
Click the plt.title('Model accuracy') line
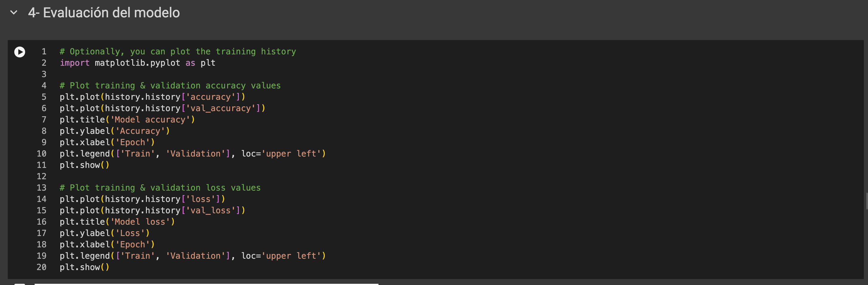[x=127, y=120]
